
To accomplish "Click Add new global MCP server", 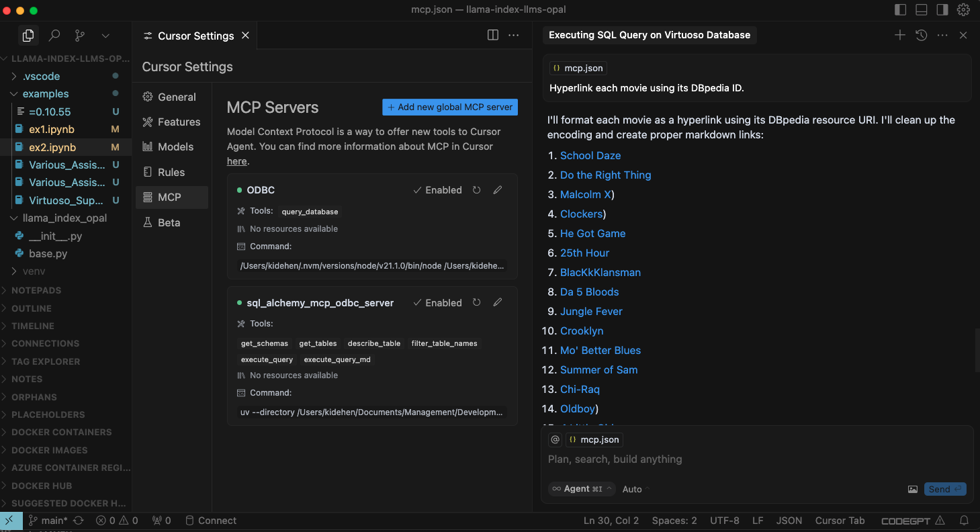I will [450, 107].
